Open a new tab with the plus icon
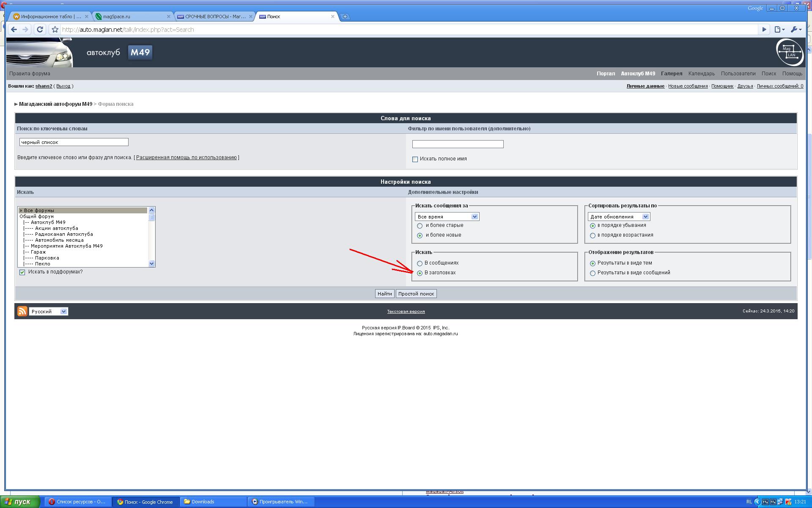Screen dimensions: 812x508 (x=345, y=17)
